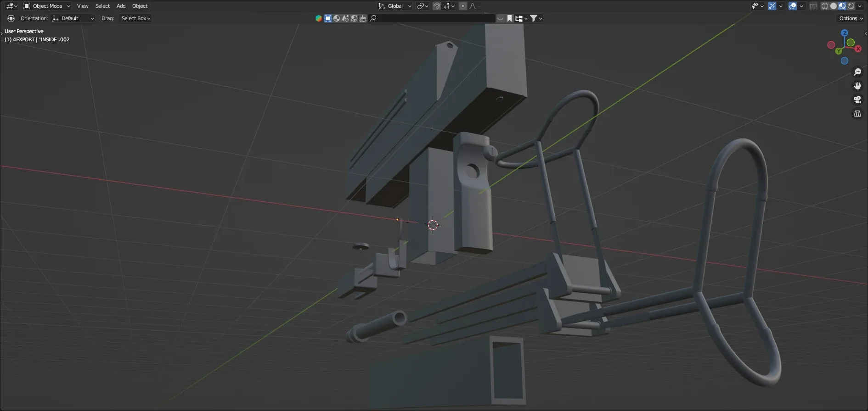Click the world globe filter icon
This screenshot has height=411, width=868.
click(x=354, y=18)
